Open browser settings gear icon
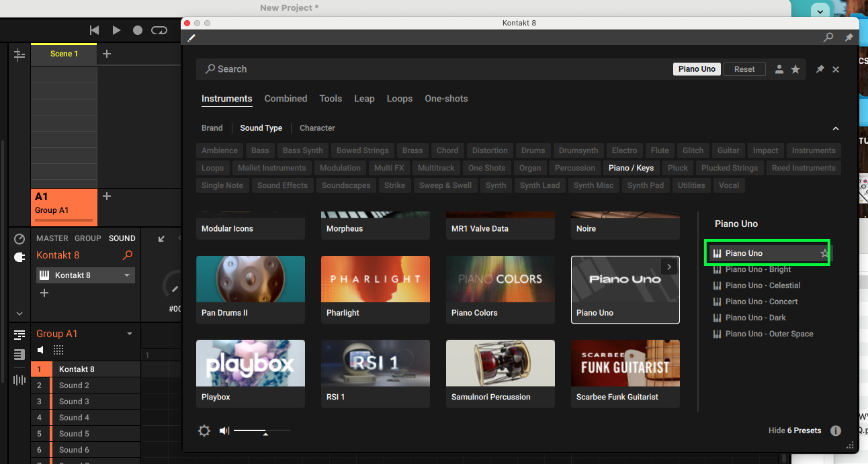Viewport: 868px width, 464px height. pyautogui.click(x=204, y=430)
